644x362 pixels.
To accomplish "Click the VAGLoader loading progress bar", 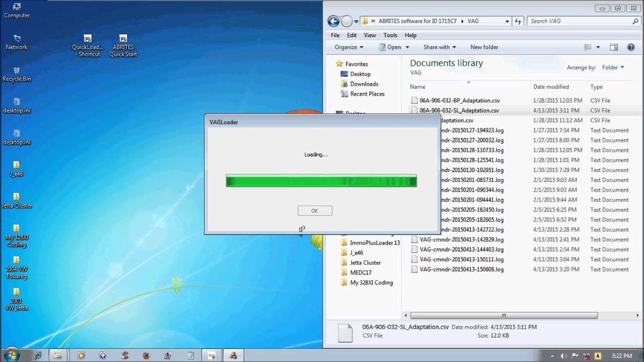I will coord(321,180).
